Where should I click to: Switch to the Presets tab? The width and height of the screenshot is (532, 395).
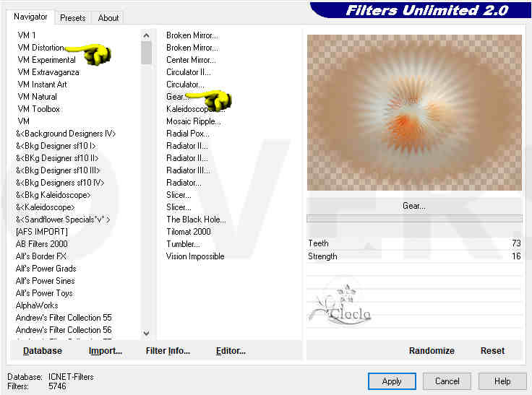[x=72, y=17]
